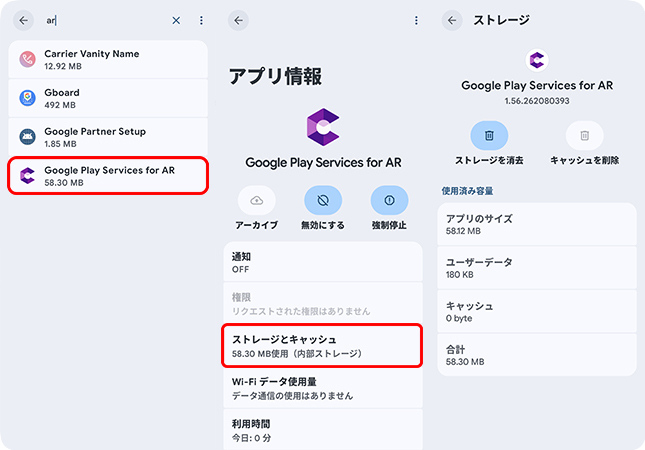Open Gboard app entry
Image resolution: width=645 pixels, height=450 pixels.
click(x=108, y=98)
